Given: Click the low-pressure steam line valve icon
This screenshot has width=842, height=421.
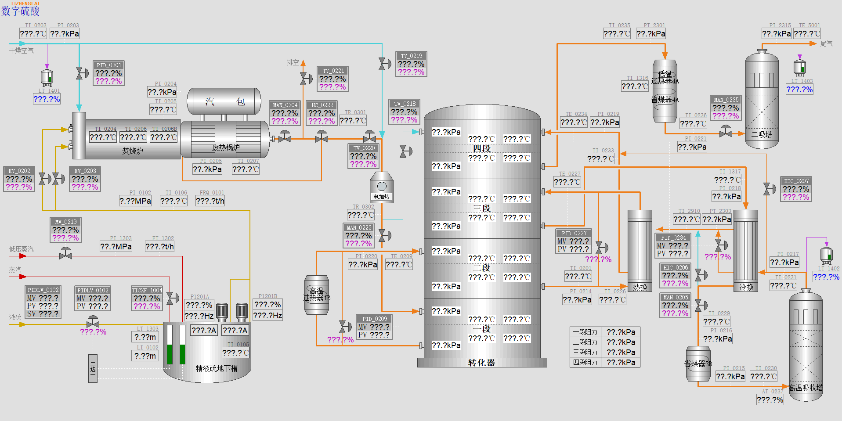Looking at the screenshot, I should click(x=66, y=253).
